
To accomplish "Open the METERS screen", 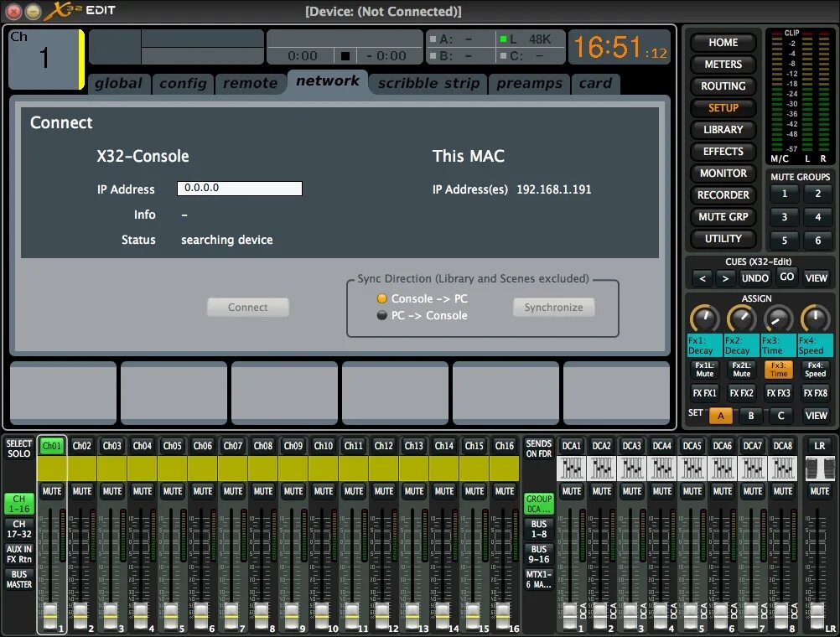I will point(723,65).
